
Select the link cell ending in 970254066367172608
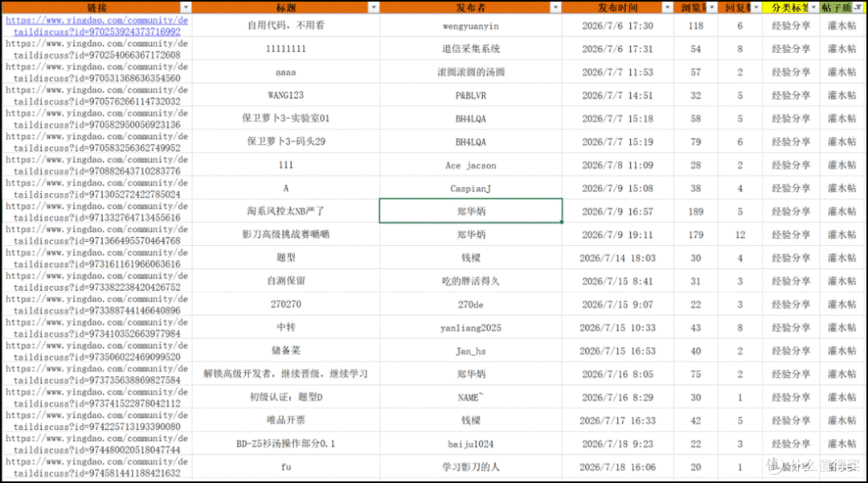click(97, 49)
